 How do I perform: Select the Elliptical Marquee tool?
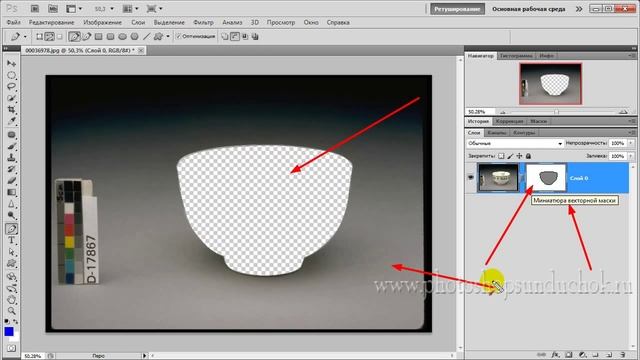point(11,75)
